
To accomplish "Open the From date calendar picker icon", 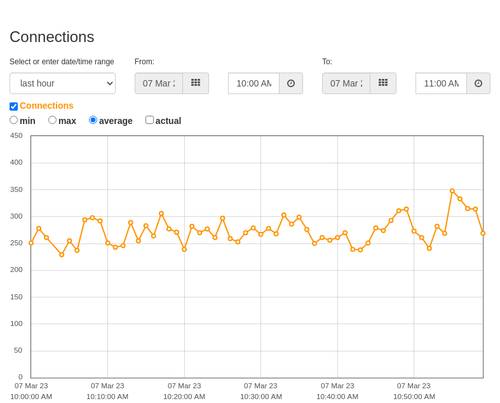I will click(196, 83).
